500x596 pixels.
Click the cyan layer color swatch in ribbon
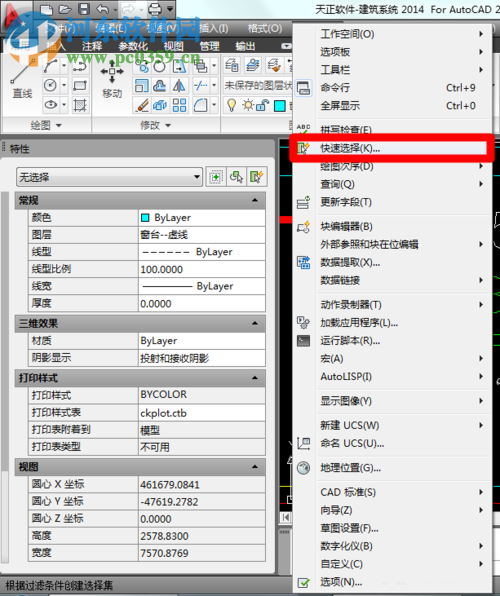coord(279,106)
